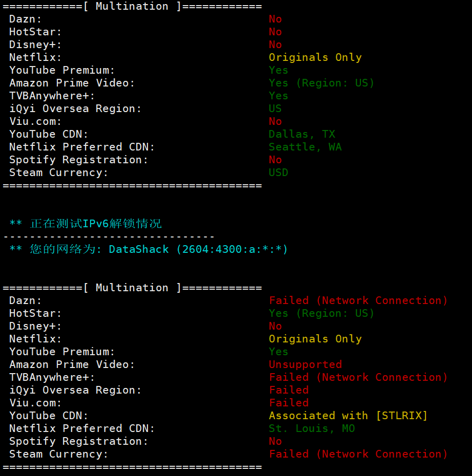
Task: Select "Yes (Region: US)" next to HotStar
Action: click(321, 313)
